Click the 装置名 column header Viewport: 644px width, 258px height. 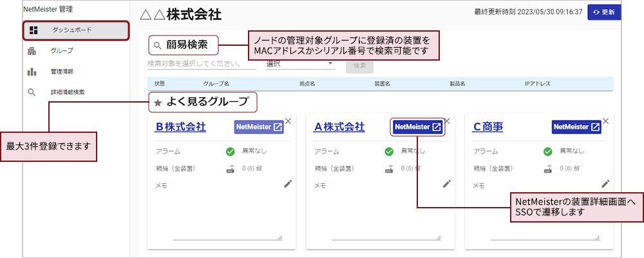click(x=382, y=84)
